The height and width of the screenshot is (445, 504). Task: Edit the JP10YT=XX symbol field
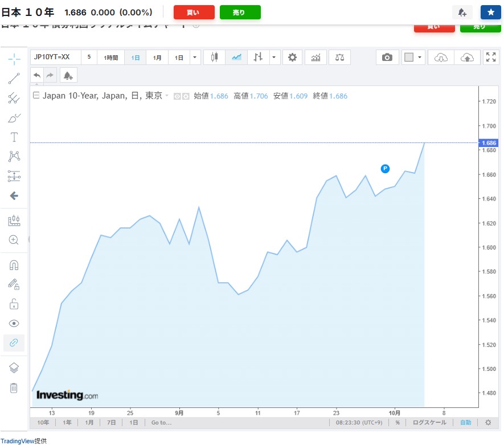56,57
